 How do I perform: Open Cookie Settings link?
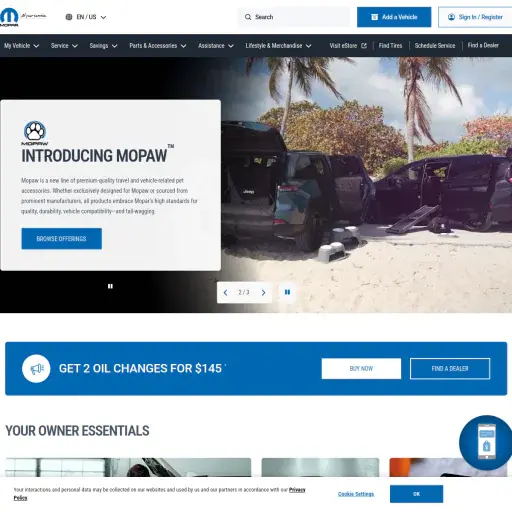(356, 494)
